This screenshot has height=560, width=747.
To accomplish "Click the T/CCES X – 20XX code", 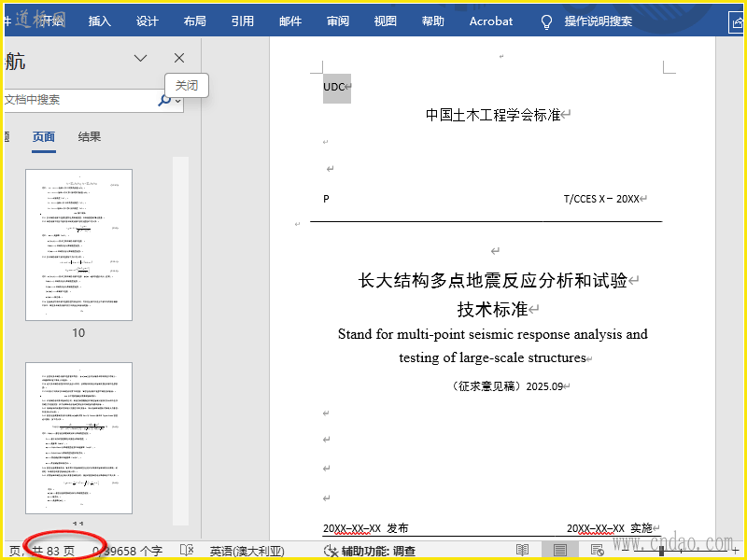I will (601, 199).
